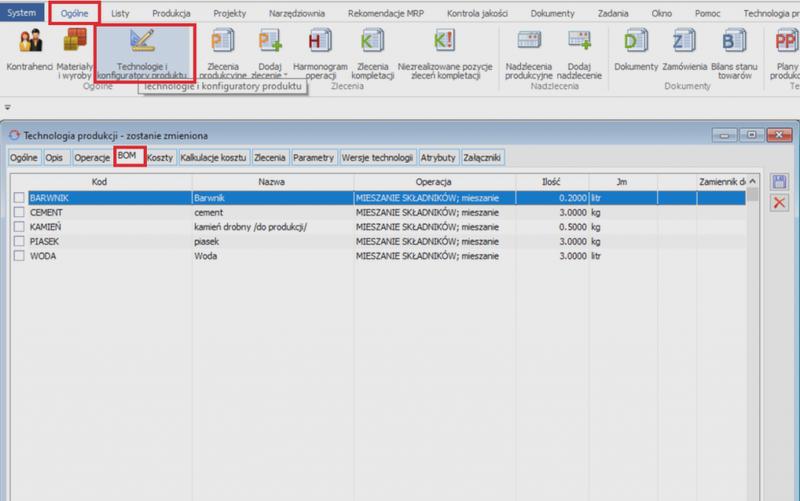Select the 'Woda' name cell
The width and height of the screenshot is (800, 501).
point(272,256)
